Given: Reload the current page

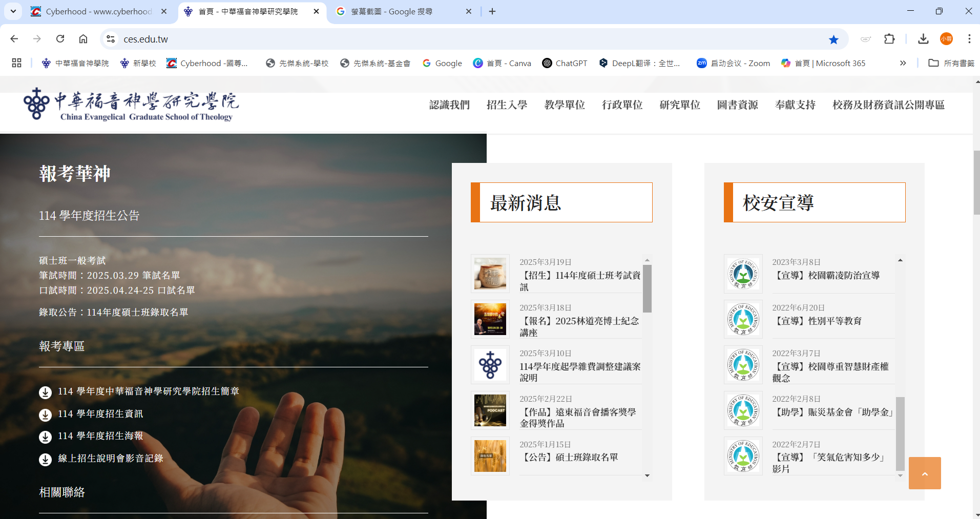Looking at the screenshot, I should click(x=60, y=39).
